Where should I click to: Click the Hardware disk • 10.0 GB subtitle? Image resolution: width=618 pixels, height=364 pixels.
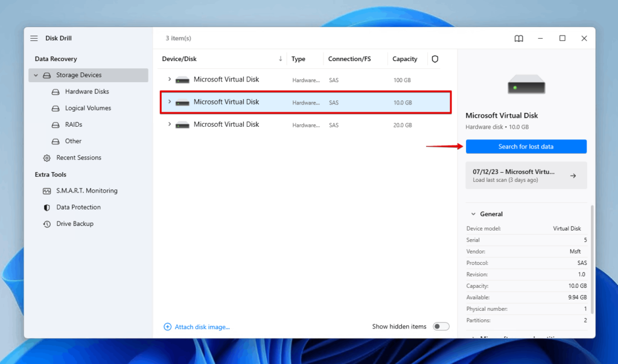pyautogui.click(x=497, y=127)
